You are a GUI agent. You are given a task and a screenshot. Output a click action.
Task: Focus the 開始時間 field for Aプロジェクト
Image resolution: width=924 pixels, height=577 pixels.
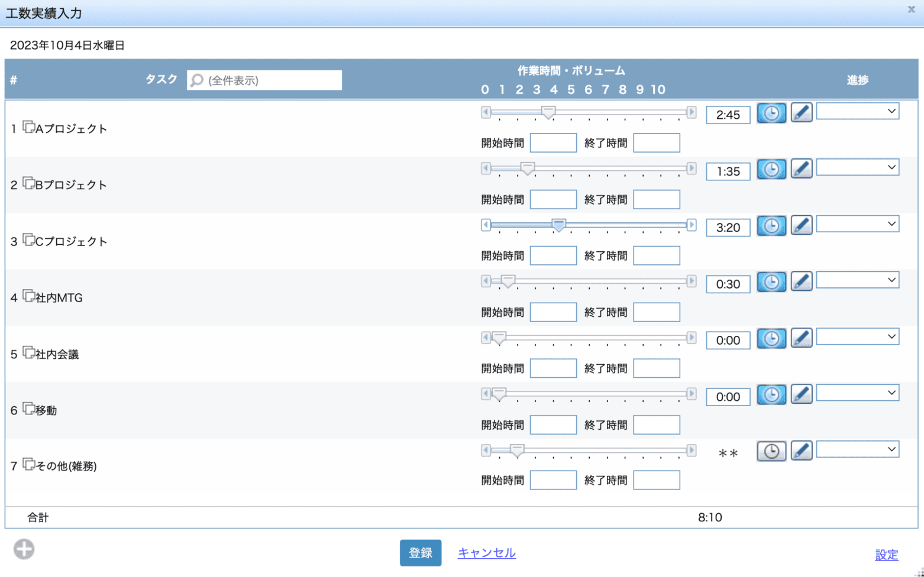coord(553,143)
